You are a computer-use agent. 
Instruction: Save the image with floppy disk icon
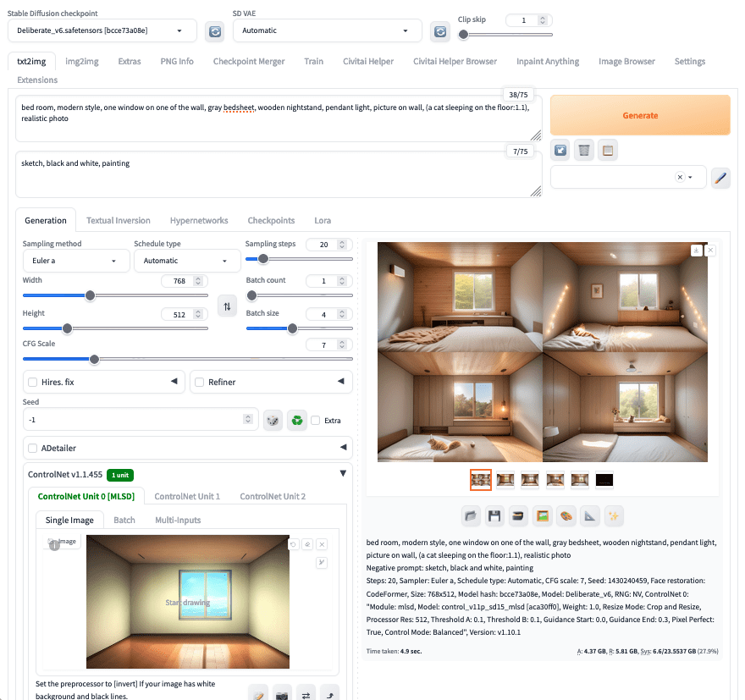coord(494,515)
